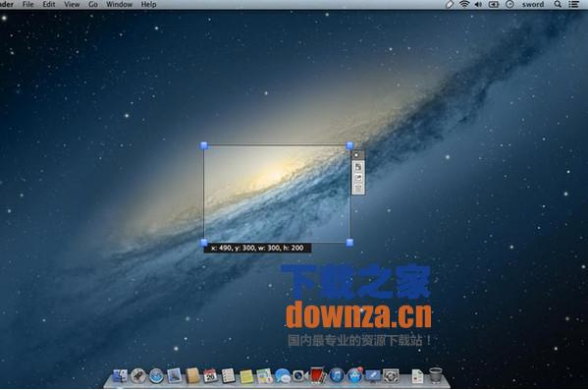Open Spotlight search magnifier

click(x=558, y=4)
